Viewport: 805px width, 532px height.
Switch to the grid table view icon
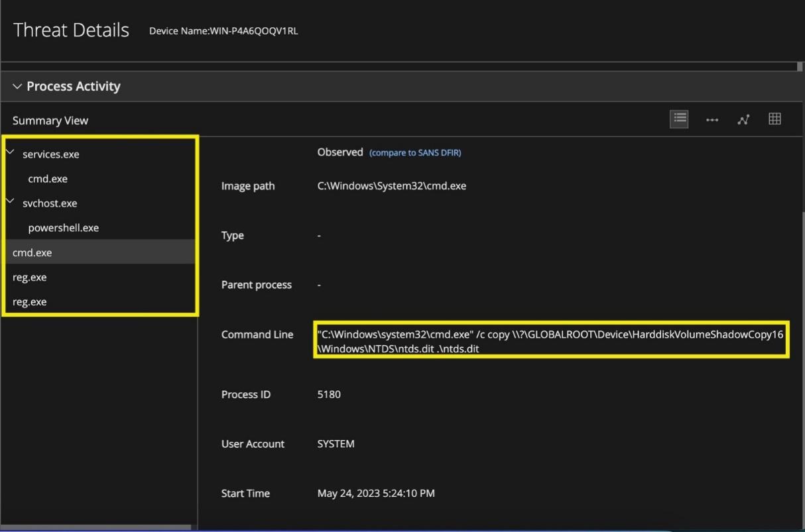(x=774, y=119)
